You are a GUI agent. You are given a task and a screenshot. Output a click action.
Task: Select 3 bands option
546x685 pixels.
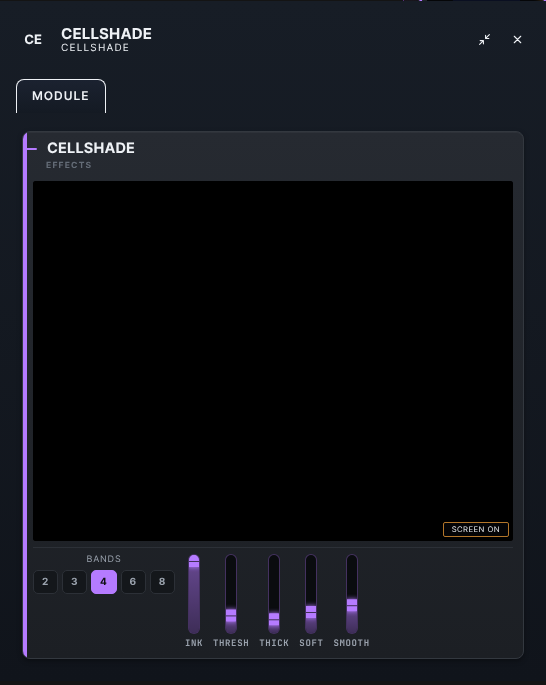tap(74, 581)
